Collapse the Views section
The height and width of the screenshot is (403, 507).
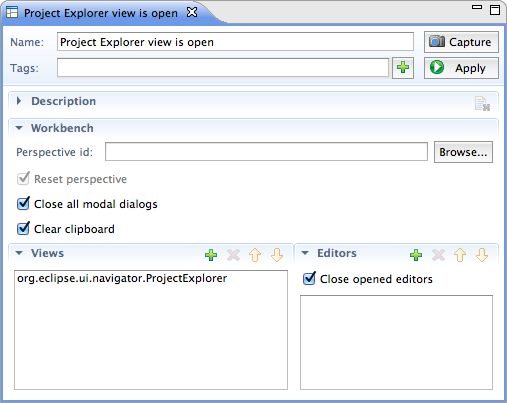point(19,253)
